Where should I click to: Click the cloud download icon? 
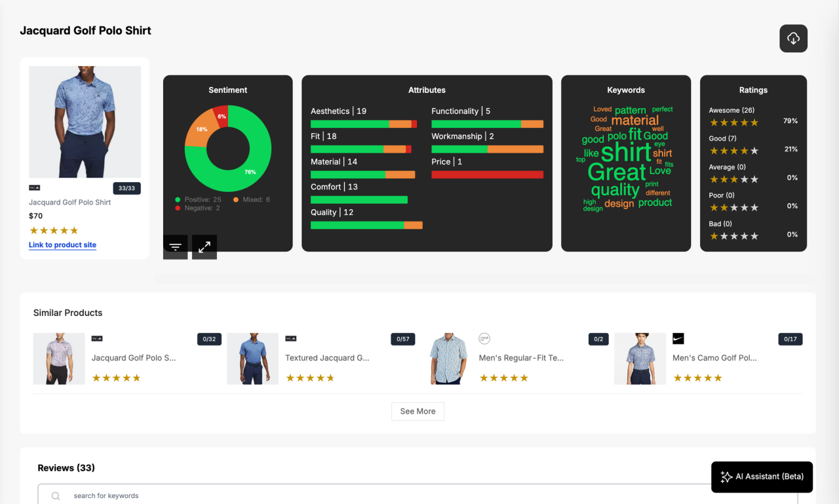point(793,39)
